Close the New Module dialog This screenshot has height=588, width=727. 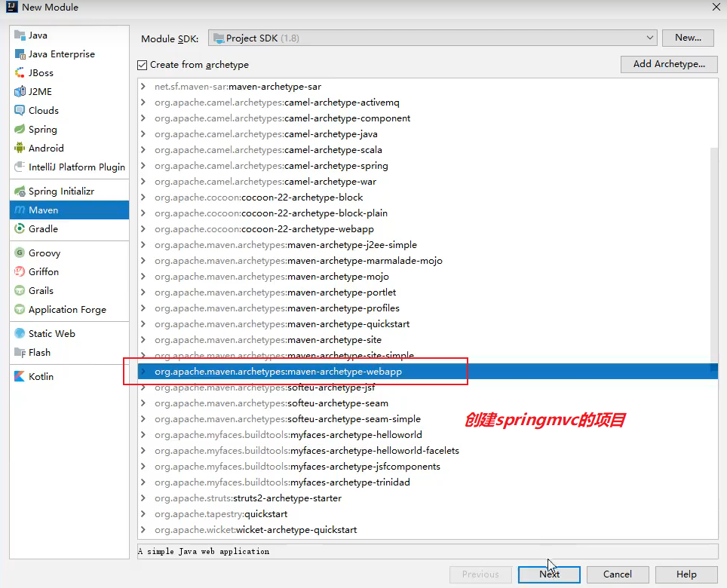tap(716, 7)
